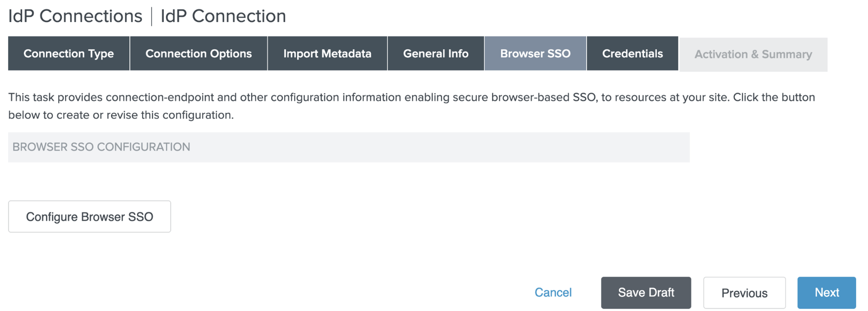Select the General Info tab
Viewport: 868px width, 311px height.
(435, 54)
